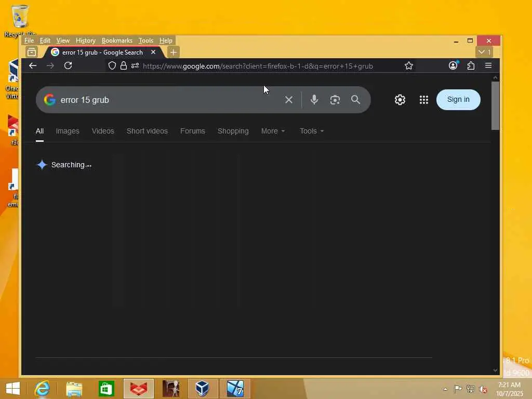Open the Firefox hamburger application menu
The width and height of the screenshot is (532, 399).
[488, 65]
